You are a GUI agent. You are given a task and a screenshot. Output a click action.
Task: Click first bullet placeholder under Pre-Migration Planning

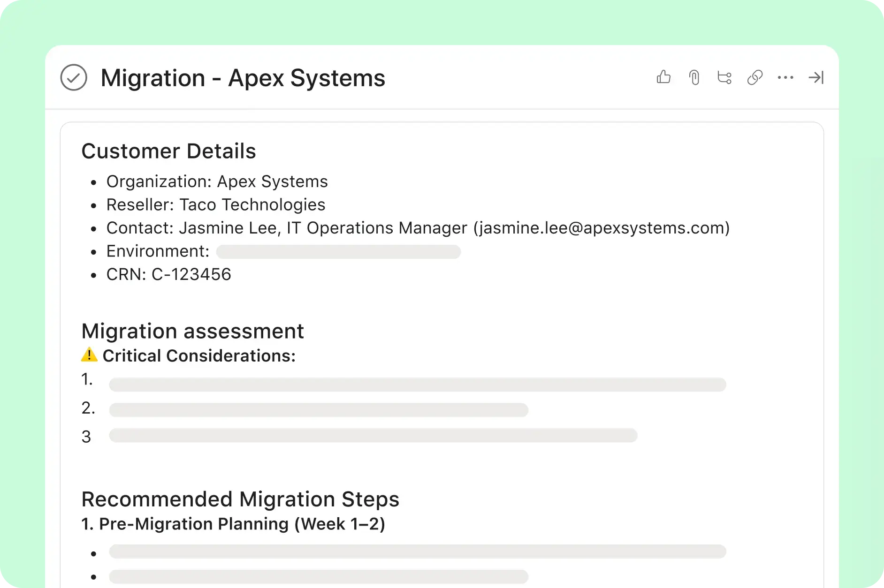point(418,551)
